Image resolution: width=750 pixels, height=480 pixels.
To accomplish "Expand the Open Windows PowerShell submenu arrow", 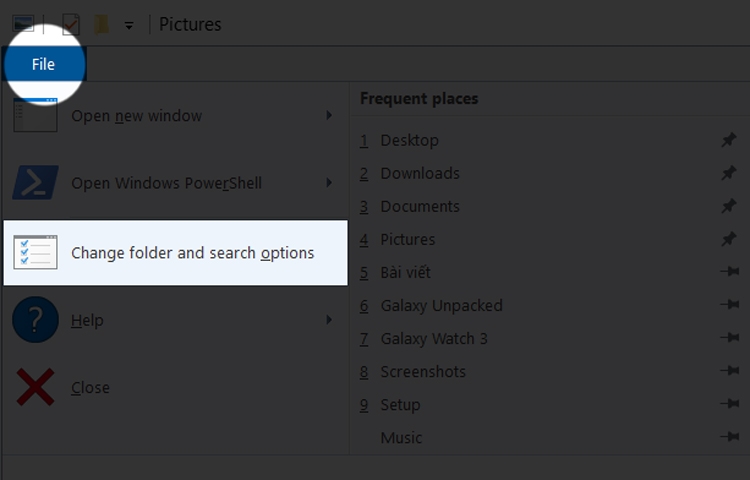I will click(x=329, y=184).
